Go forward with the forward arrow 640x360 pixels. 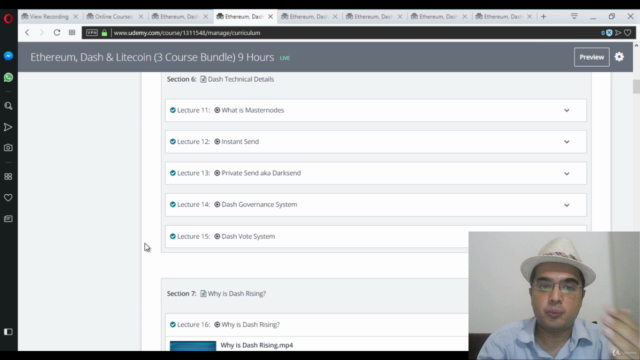tap(42, 33)
